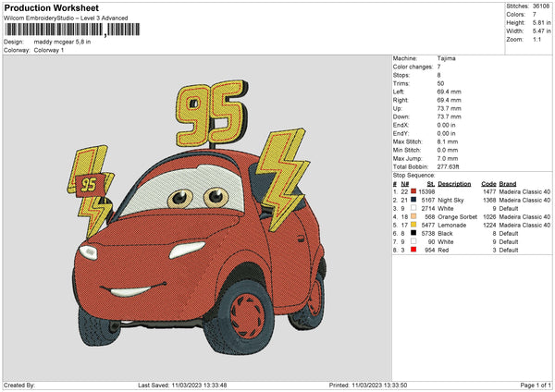Click code '1368' in Night Sky row
The image size is (555, 392).
(489, 201)
